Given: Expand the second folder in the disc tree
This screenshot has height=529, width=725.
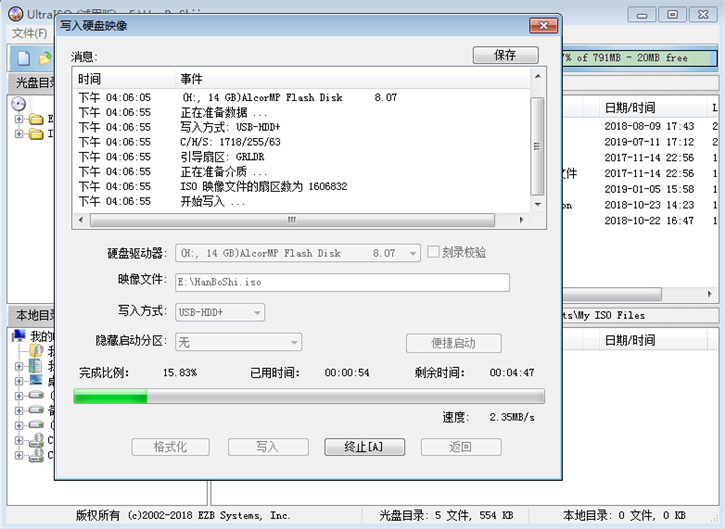Looking at the screenshot, I should [18, 134].
